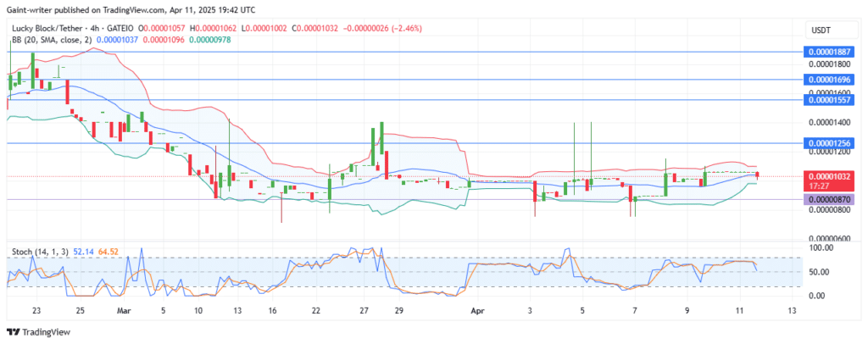
Task: Click date 23 on the time axis
Action: tap(36, 311)
